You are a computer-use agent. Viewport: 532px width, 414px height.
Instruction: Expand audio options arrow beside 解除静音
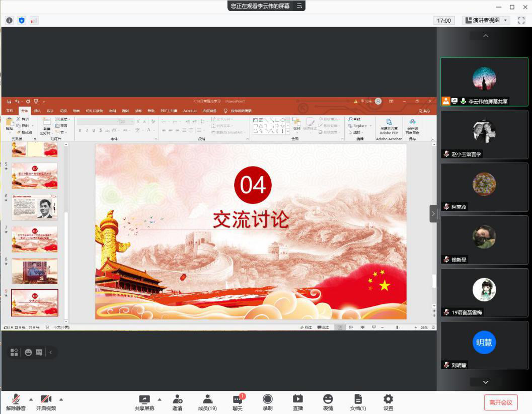click(x=31, y=399)
